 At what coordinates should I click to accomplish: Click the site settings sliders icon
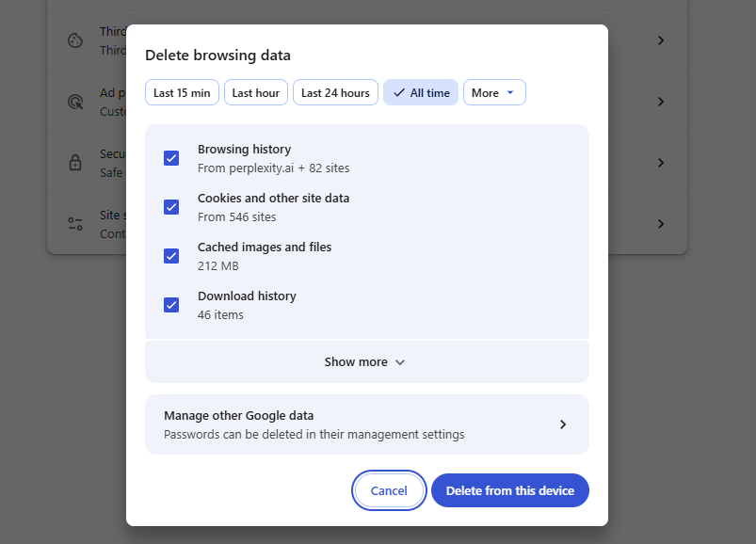click(75, 224)
